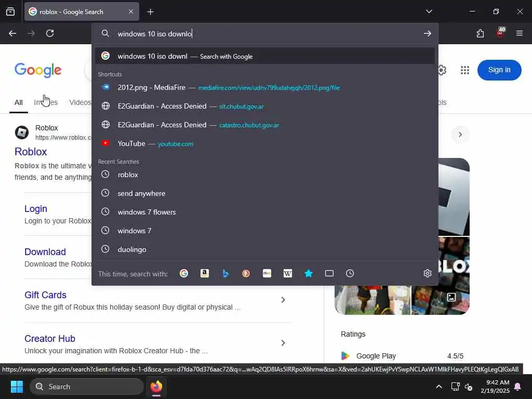Open Google quick settings gear
The image size is (532, 399).
(442, 70)
